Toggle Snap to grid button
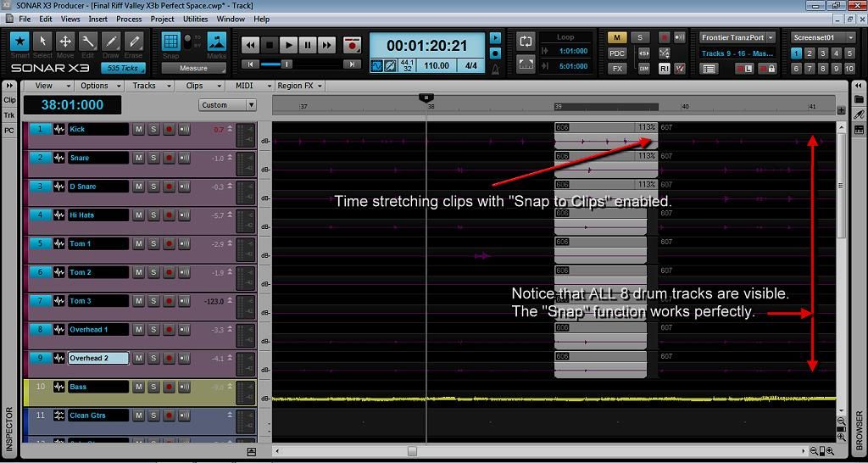 (x=170, y=42)
